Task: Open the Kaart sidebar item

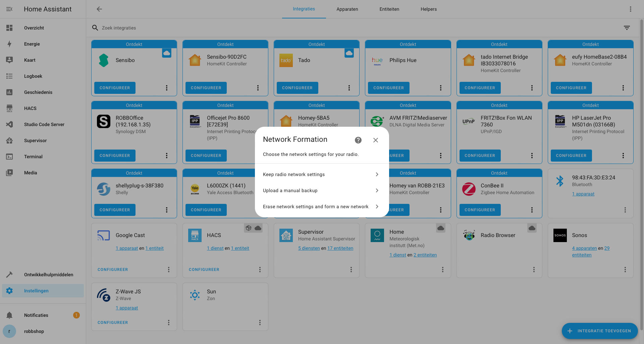Action: (43, 60)
